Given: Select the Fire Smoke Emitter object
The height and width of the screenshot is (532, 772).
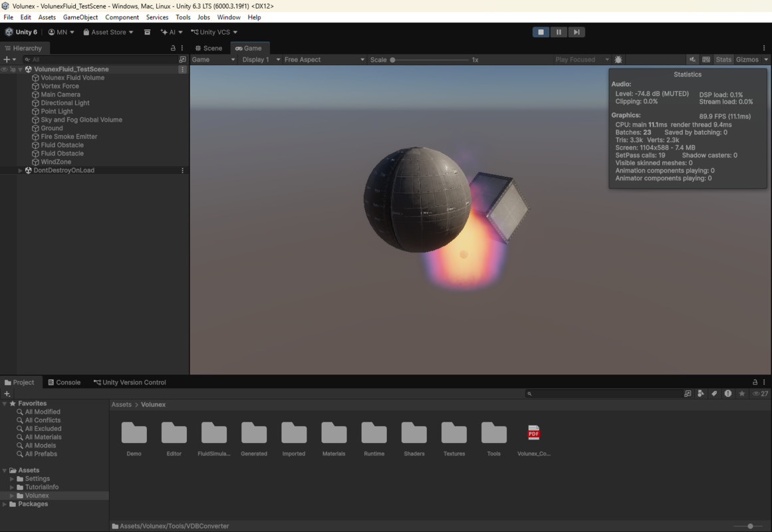Looking at the screenshot, I should pos(69,136).
